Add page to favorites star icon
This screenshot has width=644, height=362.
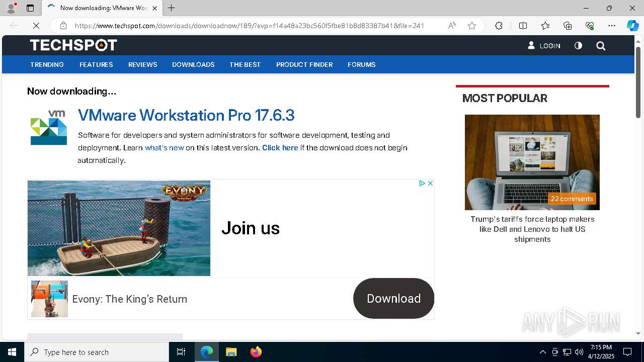(472, 26)
